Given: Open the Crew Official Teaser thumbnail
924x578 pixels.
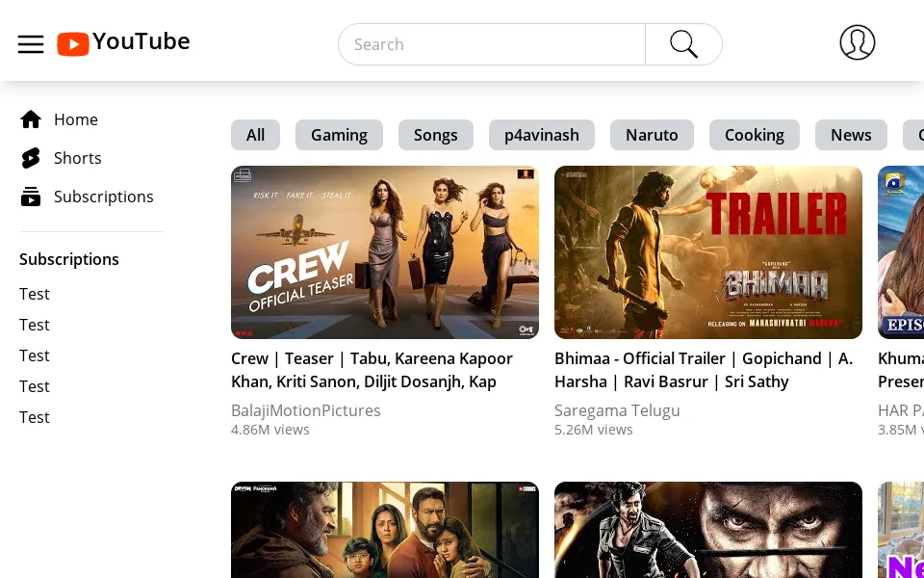Looking at the screenshot, I should 385,252.
